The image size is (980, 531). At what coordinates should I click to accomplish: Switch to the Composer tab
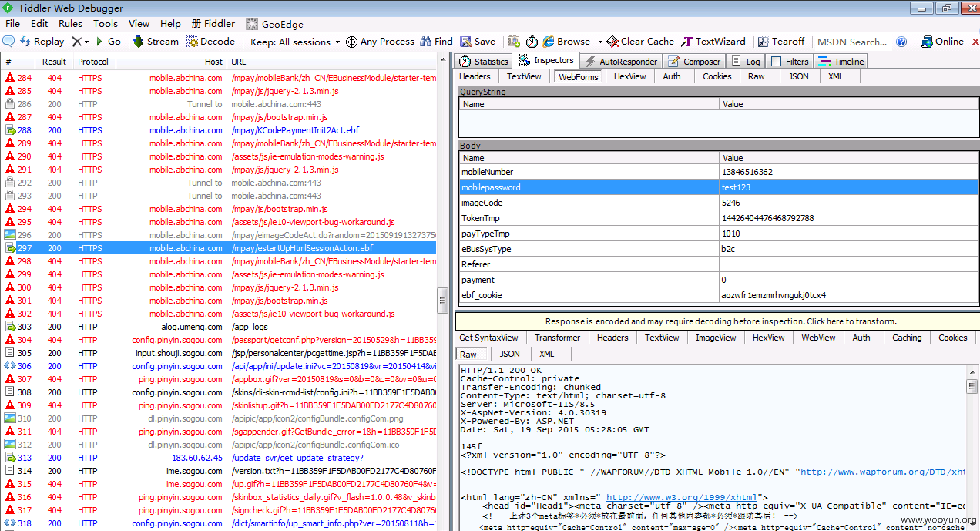pos(694,61)
